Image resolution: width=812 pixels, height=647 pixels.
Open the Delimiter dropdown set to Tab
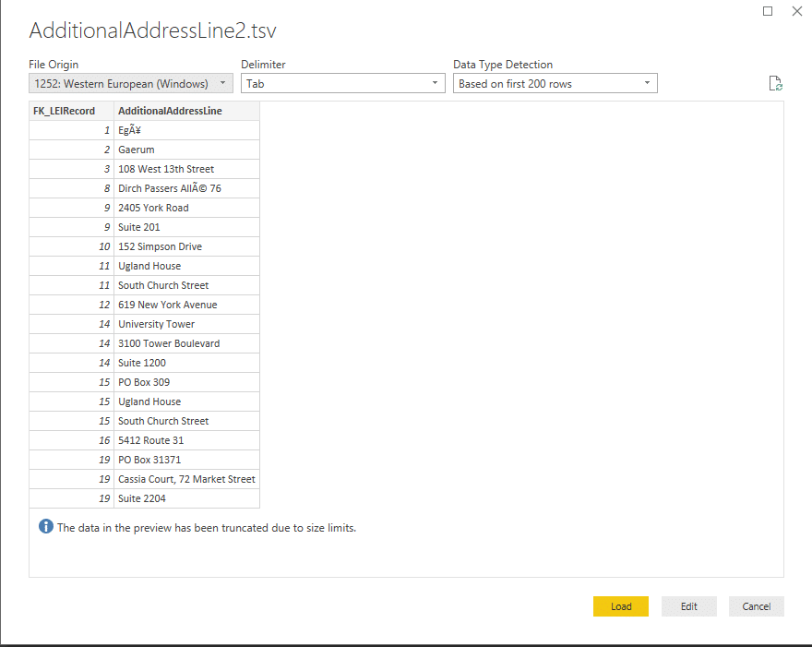343,83
